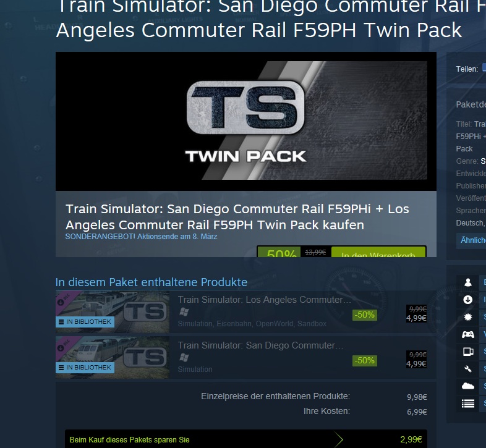Click the 4,99€ price of San Diego Commuter
486x448 pixels.
click(x=416, y=363)
